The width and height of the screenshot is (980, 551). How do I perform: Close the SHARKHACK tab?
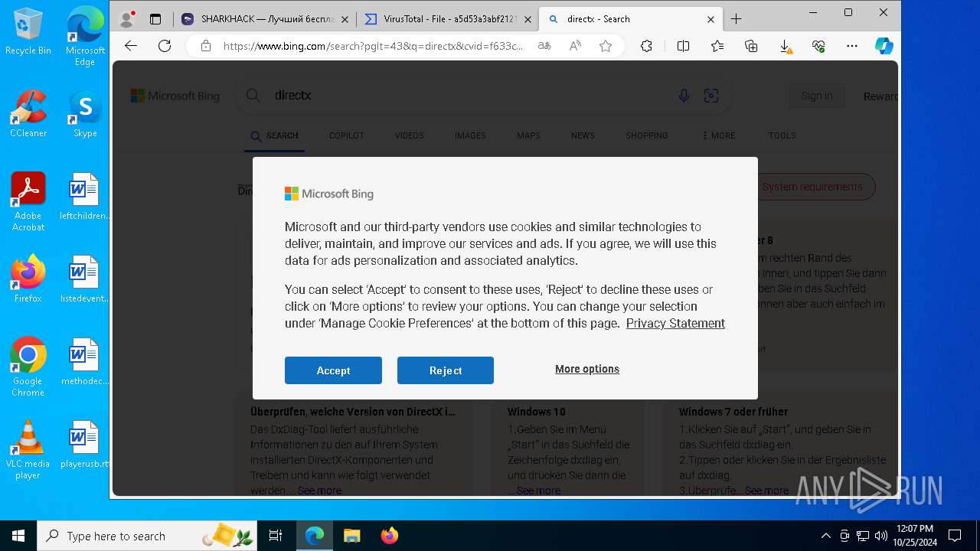tap(346, 19)
